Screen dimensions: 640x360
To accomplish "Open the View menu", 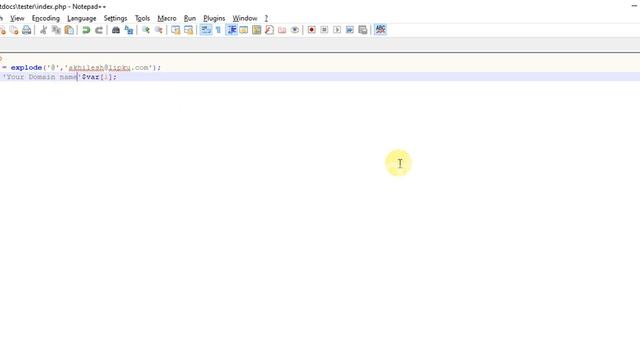I will 17,18.
